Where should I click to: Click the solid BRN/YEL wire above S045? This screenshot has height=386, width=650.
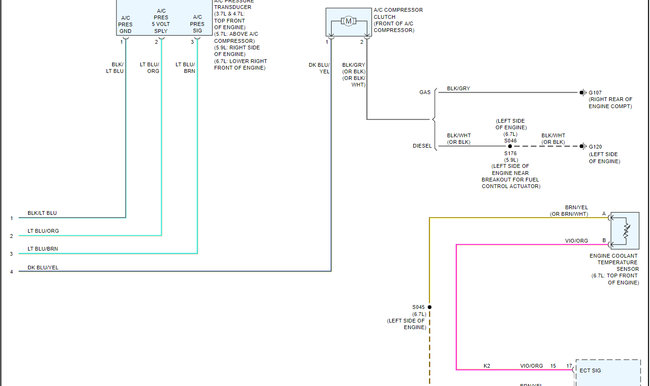pyautogui.click(x=429, y=261)
